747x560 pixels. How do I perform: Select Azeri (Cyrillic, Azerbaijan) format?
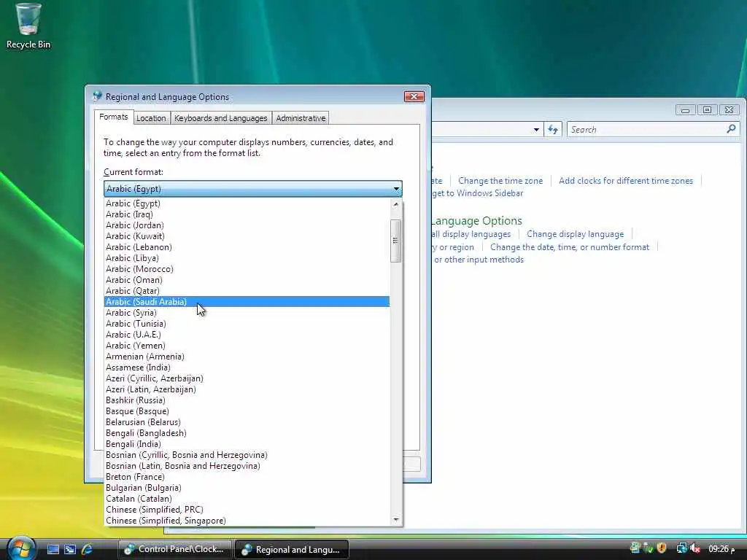click(247, 378)
